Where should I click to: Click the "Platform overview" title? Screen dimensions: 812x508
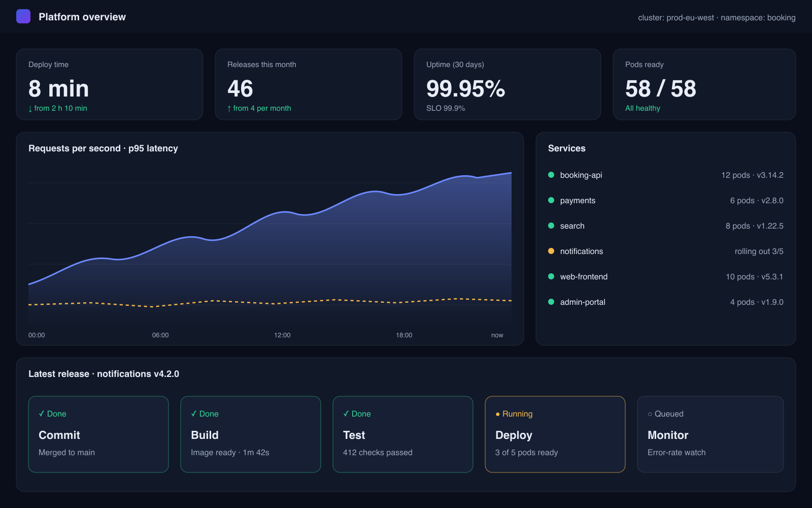click(82, 17)
